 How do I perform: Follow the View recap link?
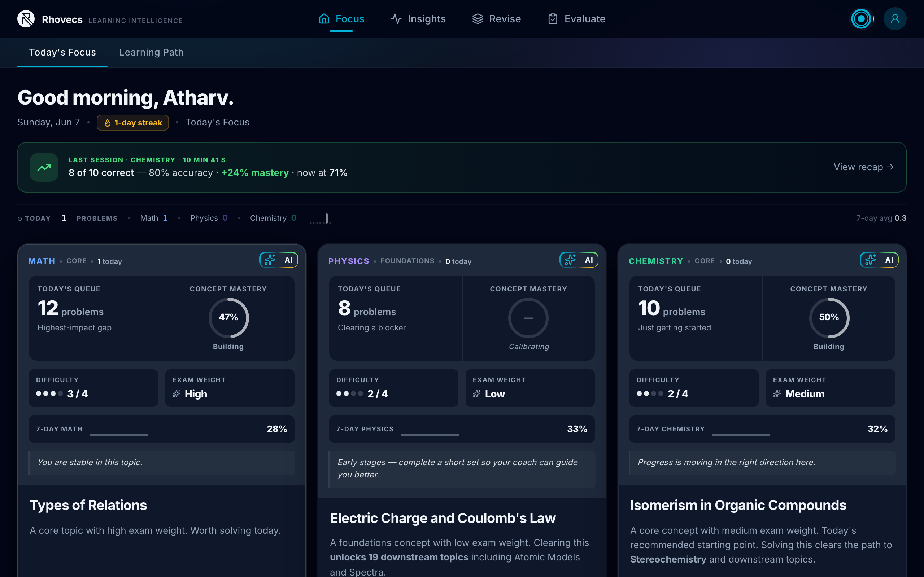point(864,167)
